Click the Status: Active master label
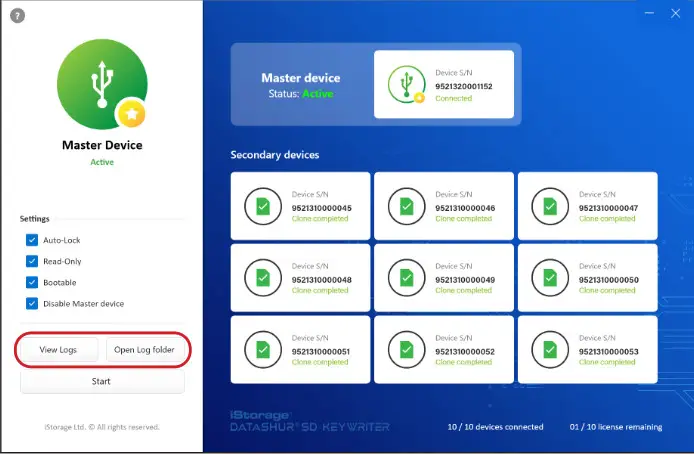This screenshot has height=454, width=694. click(301, 94)
